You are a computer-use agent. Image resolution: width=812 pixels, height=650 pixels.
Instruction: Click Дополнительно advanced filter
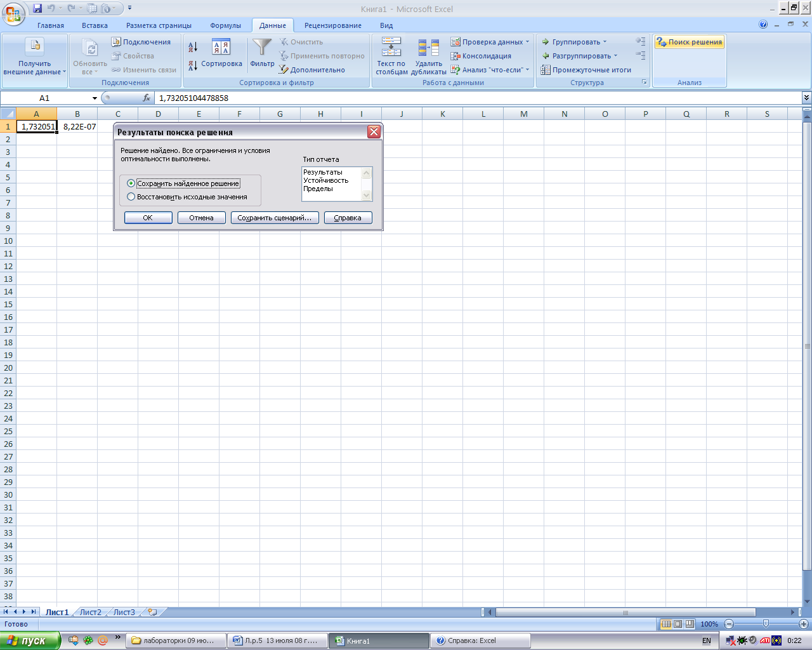(x=312, y=70)
